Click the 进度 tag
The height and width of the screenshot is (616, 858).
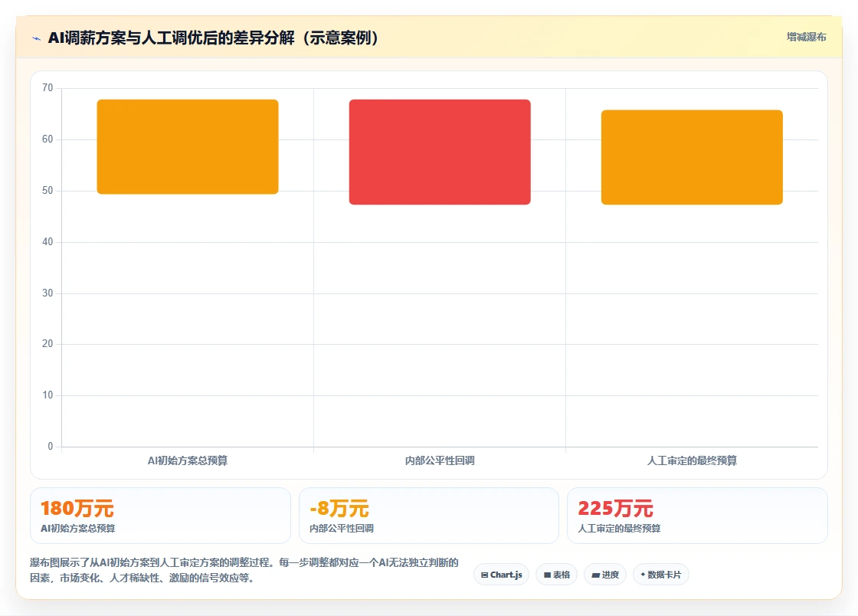pos(605,575)
